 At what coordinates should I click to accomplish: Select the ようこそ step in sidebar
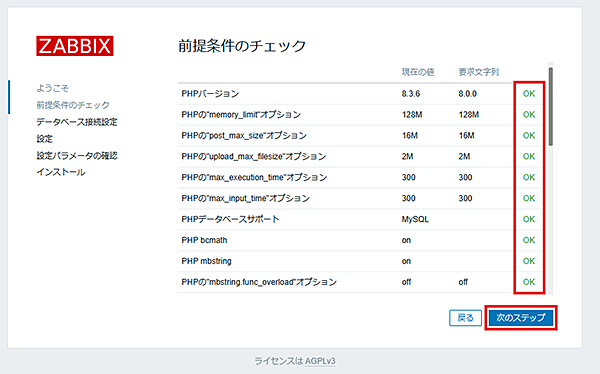click(x=52, y=88)
